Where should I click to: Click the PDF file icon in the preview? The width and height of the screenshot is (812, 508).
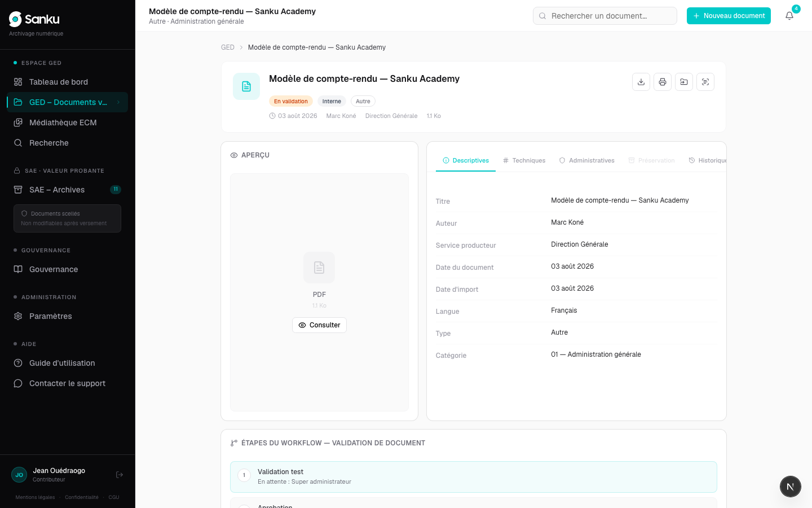pyautogui.click(x=319, y=268)
